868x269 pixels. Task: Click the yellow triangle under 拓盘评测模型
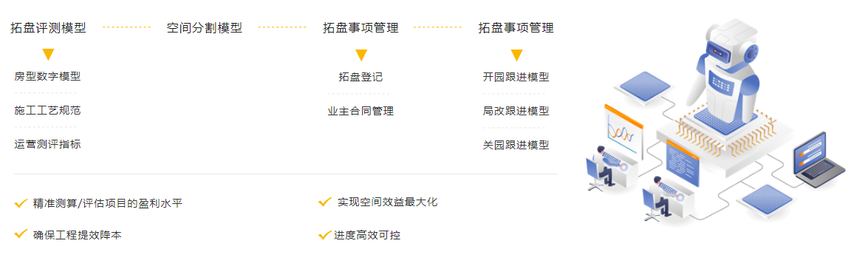coord(48,54)
